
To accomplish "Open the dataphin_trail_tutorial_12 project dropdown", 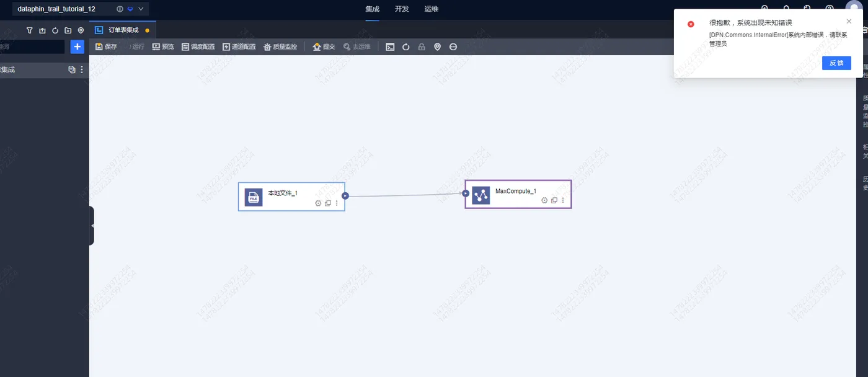I will coord(81,9).
